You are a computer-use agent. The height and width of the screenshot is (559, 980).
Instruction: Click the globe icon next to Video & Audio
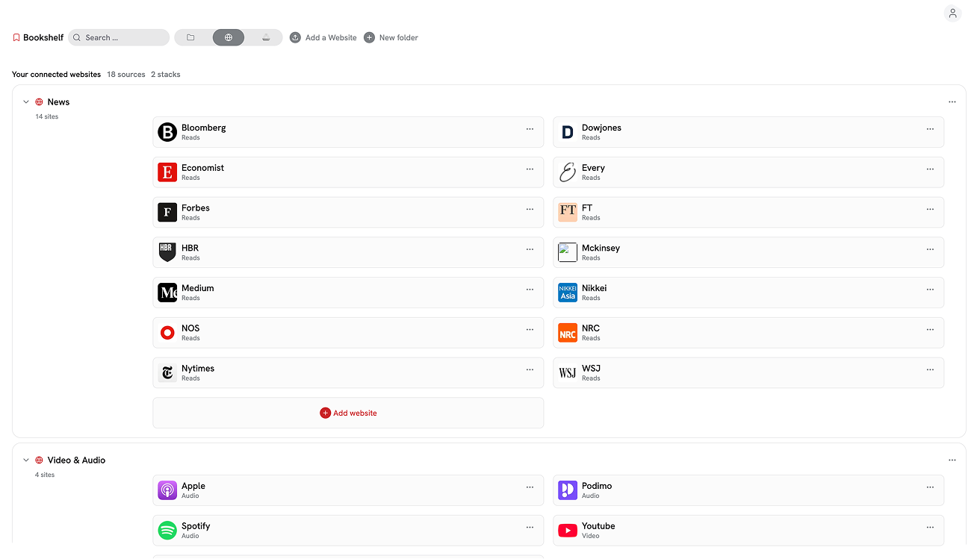pos(40,460)
